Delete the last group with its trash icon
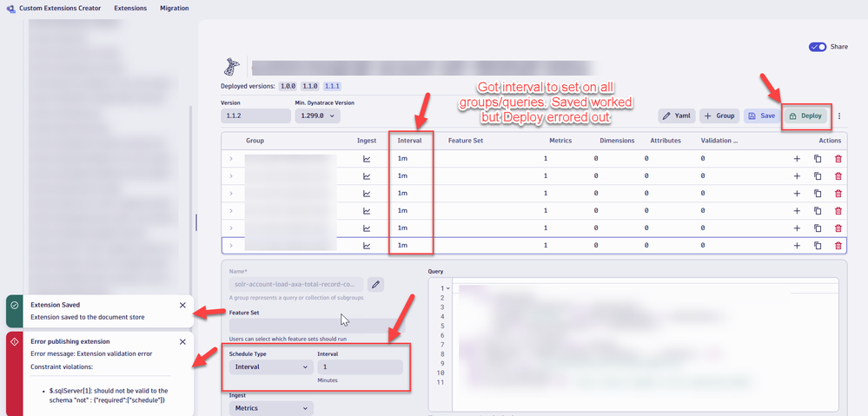This screenshot has width=868, height=416. pyautogui.click(x=838, y=246)
